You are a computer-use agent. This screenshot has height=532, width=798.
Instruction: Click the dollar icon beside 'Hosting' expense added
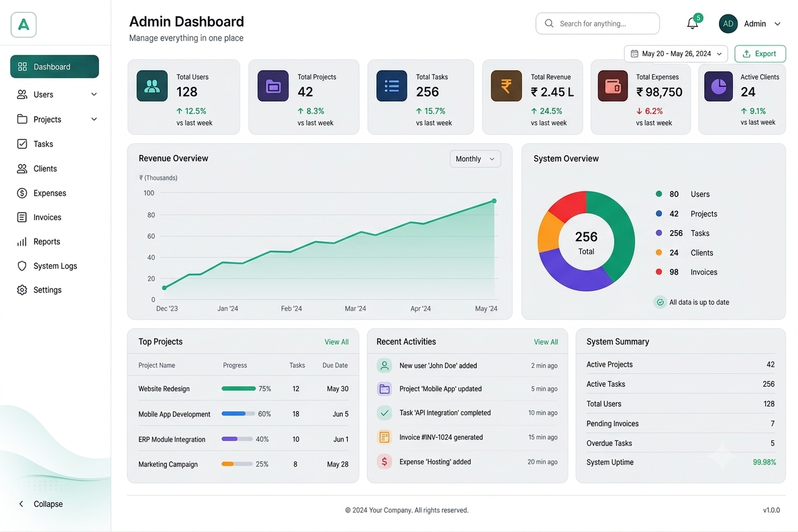click(x=384, y=461)
